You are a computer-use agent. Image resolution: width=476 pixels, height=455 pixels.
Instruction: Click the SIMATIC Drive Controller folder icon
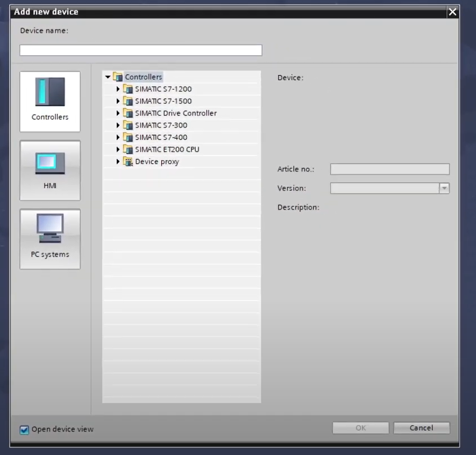tap(128, 113)
